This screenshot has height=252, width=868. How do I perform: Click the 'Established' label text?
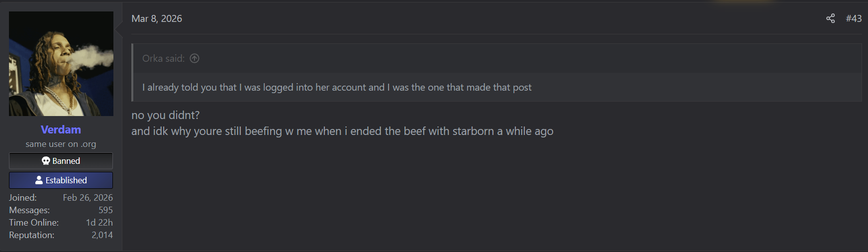66,180
